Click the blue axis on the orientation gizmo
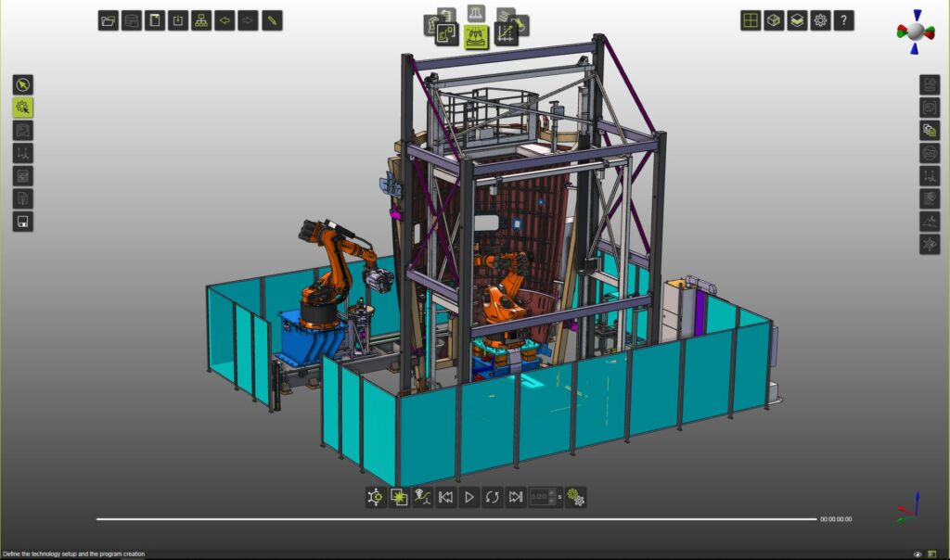The height and width of the screenshot is (560, 950). [x=917, y=15]
